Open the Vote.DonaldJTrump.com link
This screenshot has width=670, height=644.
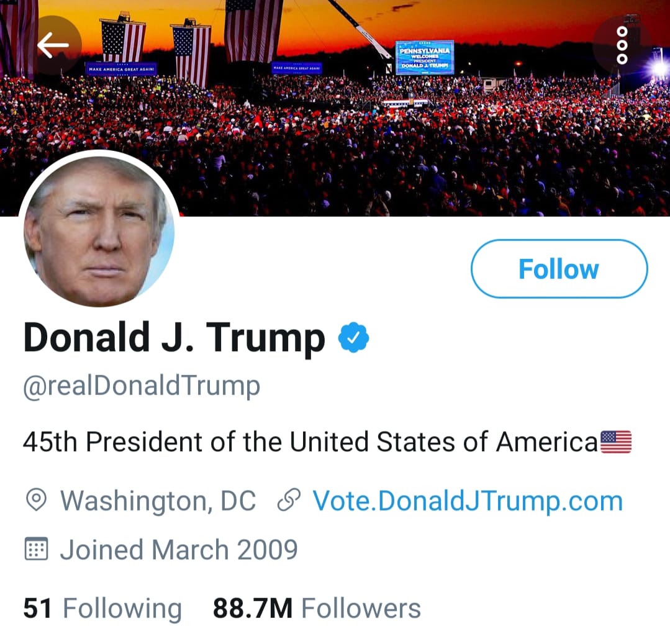(x=467, y=501)
